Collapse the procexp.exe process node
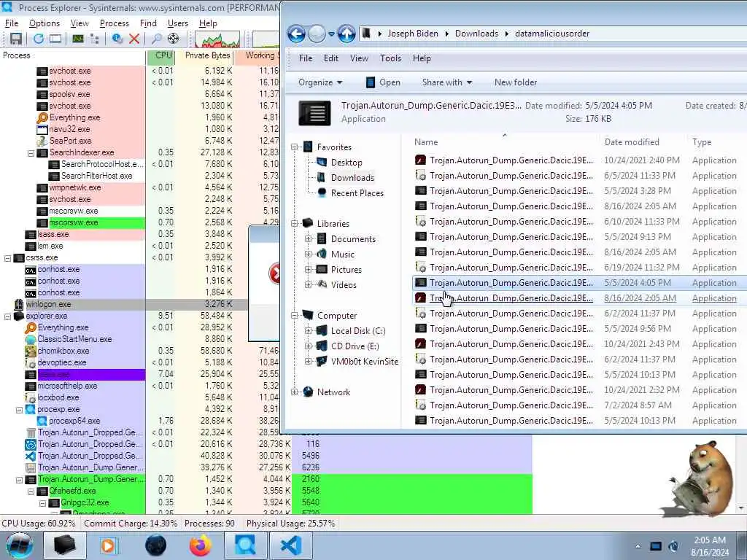Image resolution: width=747 pixels, height=560 pixels. [20, 410]
